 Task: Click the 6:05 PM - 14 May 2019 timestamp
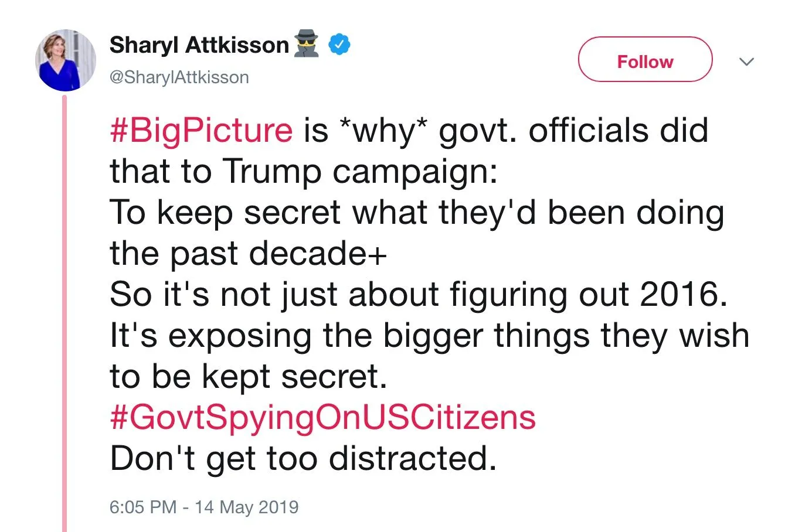point(203,507)
